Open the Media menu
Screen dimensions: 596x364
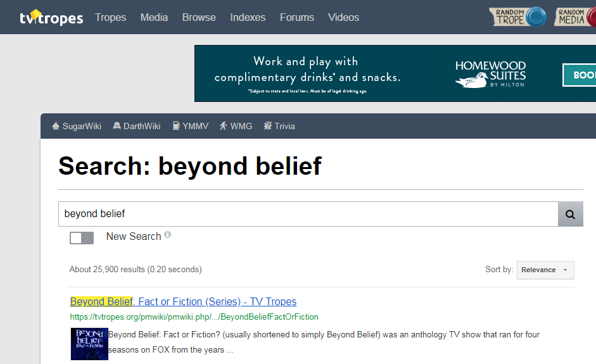pyautogui.click(x=154, y=18)
